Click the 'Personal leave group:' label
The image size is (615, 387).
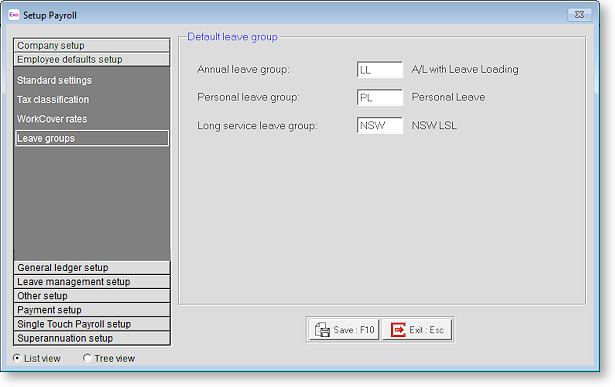[248, 98]
